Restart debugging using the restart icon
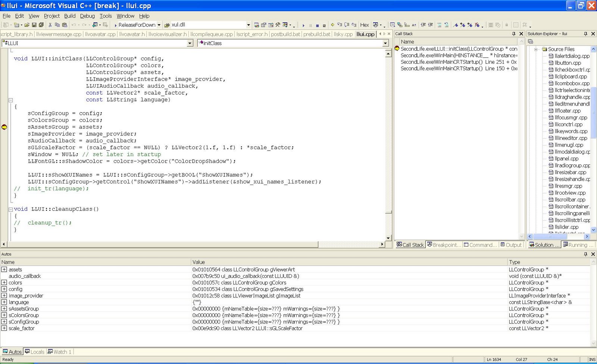The height and width of the screenshot is (364, 597). coord(324,25)
